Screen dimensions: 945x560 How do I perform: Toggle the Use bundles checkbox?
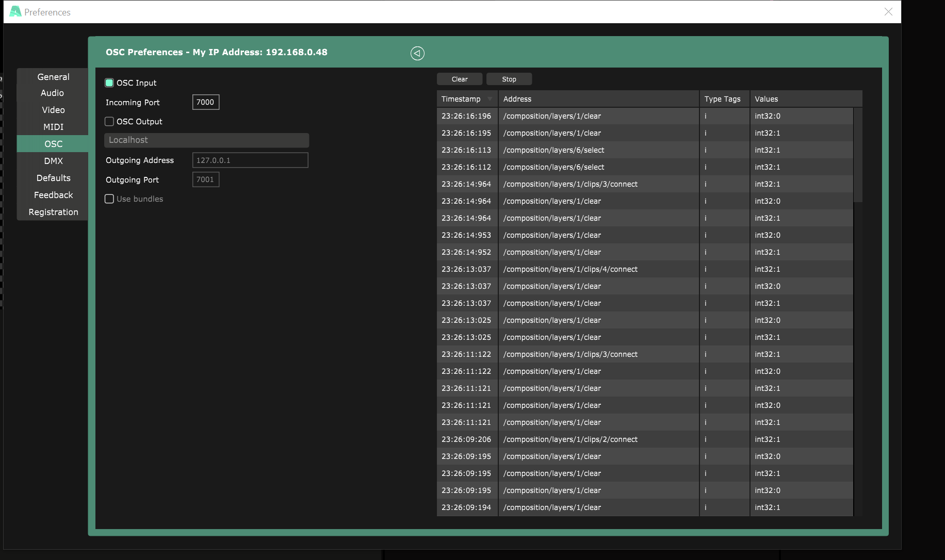click(x=109, y=199)
